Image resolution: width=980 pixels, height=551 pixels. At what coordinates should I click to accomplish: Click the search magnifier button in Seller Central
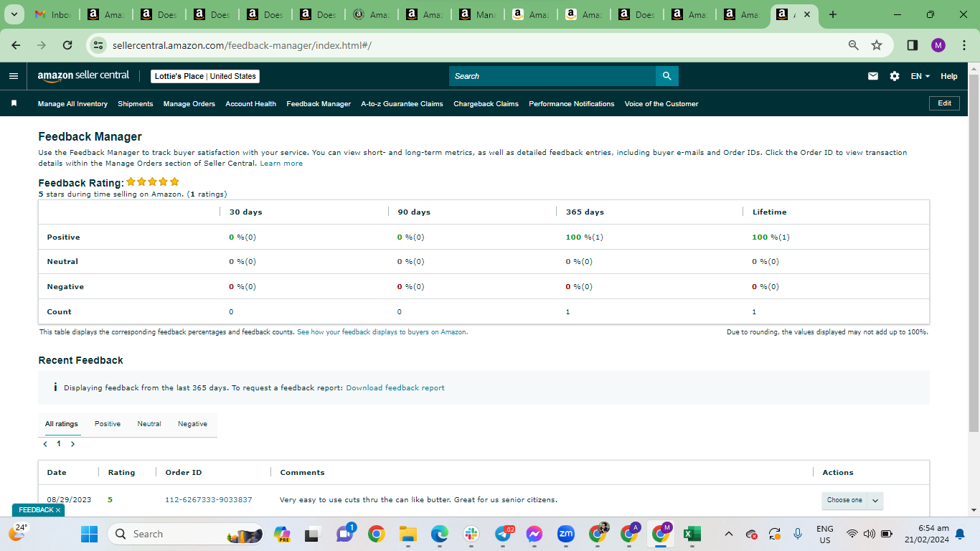pyautogui.click(x=667, y=76)
